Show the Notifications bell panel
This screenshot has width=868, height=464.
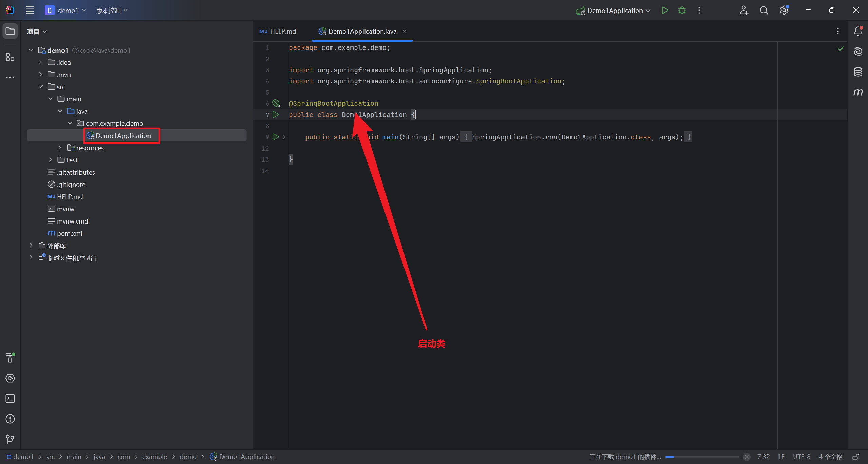click(858, 31)
